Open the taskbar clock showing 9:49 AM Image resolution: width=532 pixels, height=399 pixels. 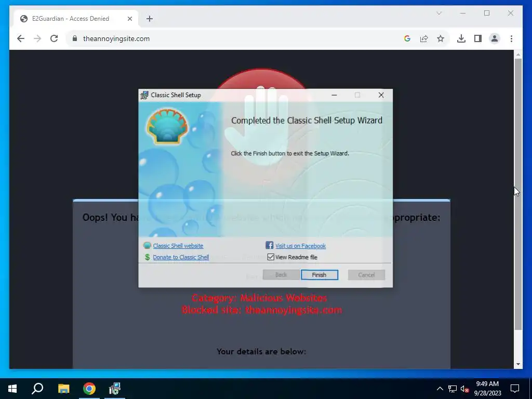tap(487, 389)
